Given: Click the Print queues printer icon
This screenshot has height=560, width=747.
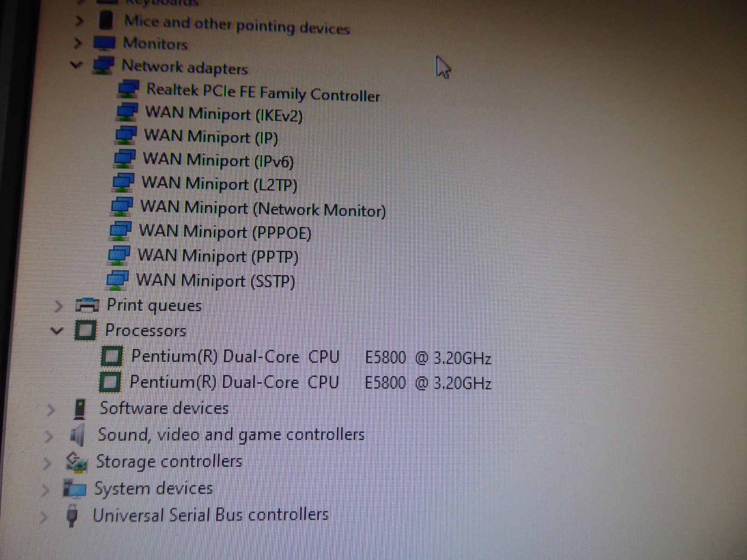Looking at the screenshot, I should 87,305.
